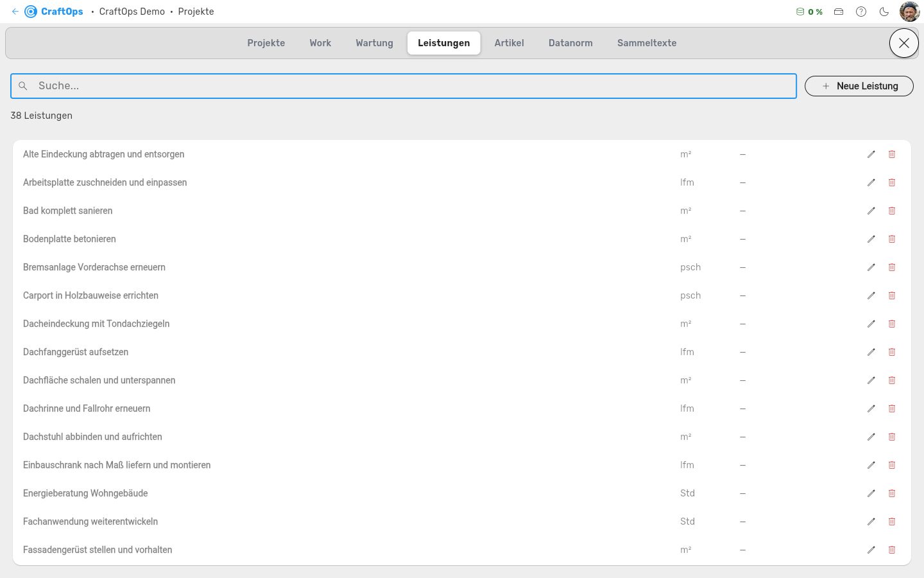Toggle dark mode moon icon
924x578 pixels.
pyautogui.click(x=884, y=12)
